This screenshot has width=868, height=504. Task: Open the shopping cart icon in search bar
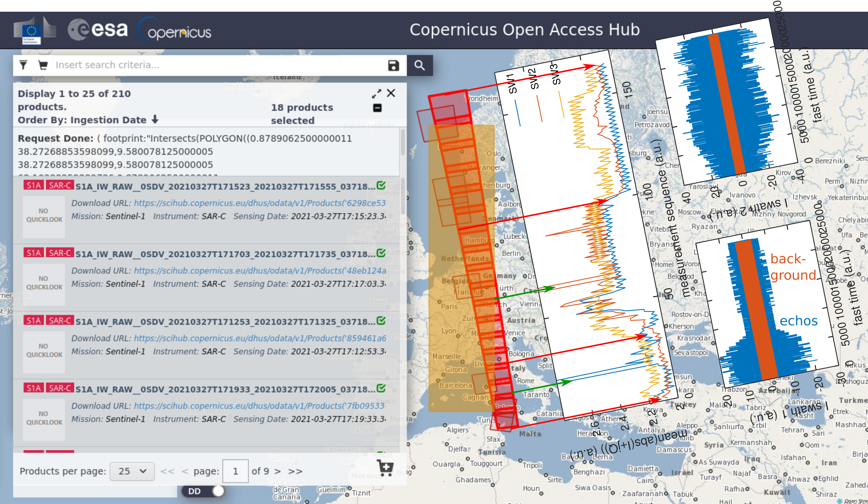[x=43, y=65]
